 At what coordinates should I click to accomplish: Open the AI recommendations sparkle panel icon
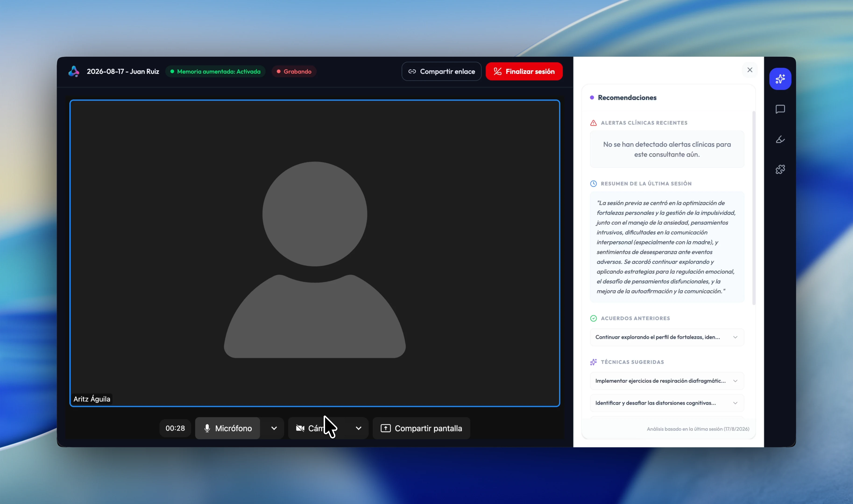(x=780, y=79)
